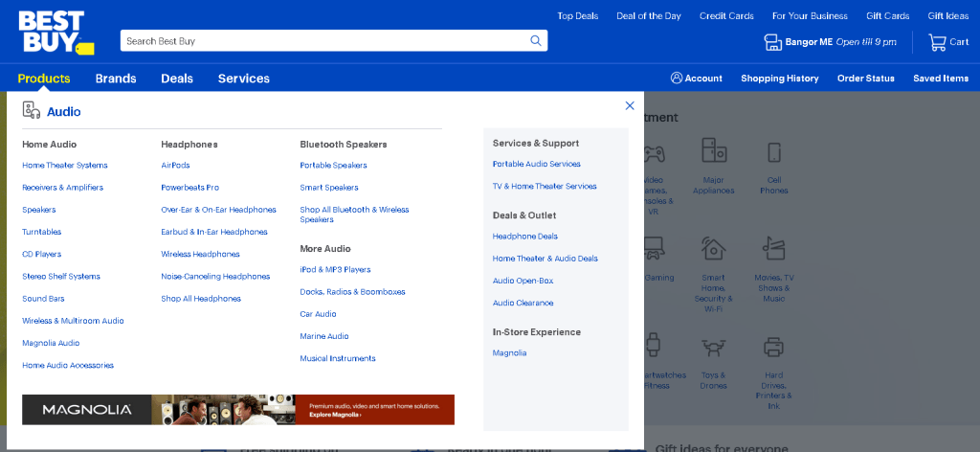980x452 pixels.
Task: Select Noise-Canceling Headphones link
Action: pos(215,277)
